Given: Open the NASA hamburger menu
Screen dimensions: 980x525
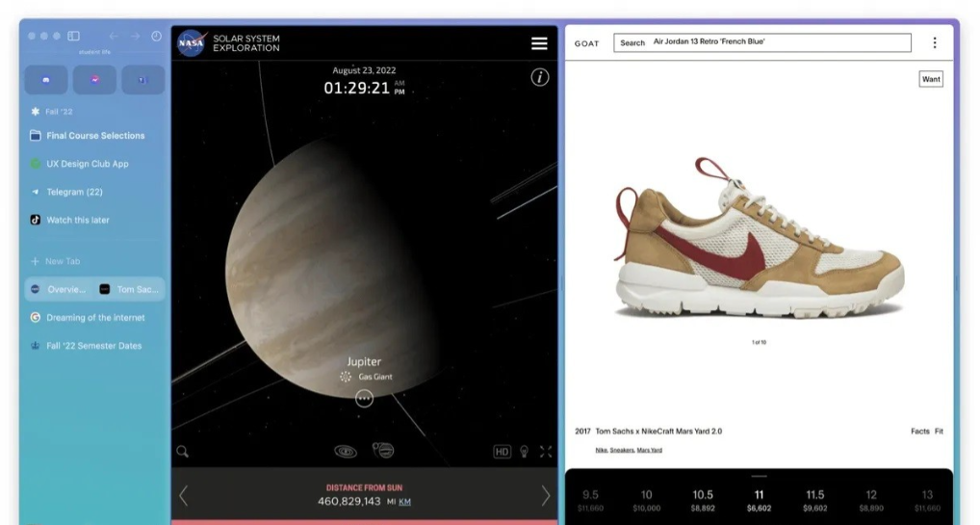Looking at the screenshot, I should (539, 43).
